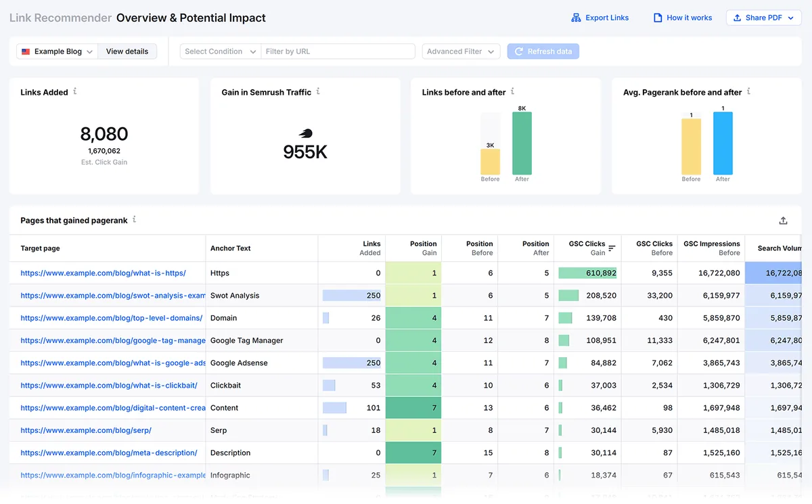
Task: Click the sort icon in GSC Clicks Gain column
Action: [612, 248]
